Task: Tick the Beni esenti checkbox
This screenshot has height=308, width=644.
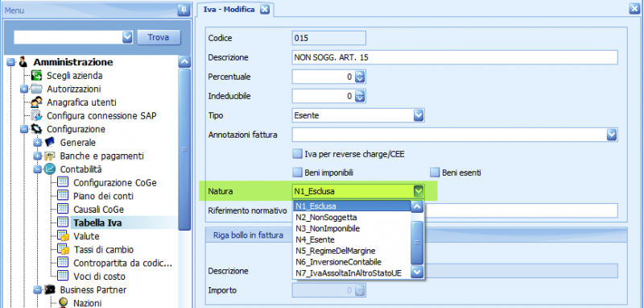Action: click(x=435, y=173)
